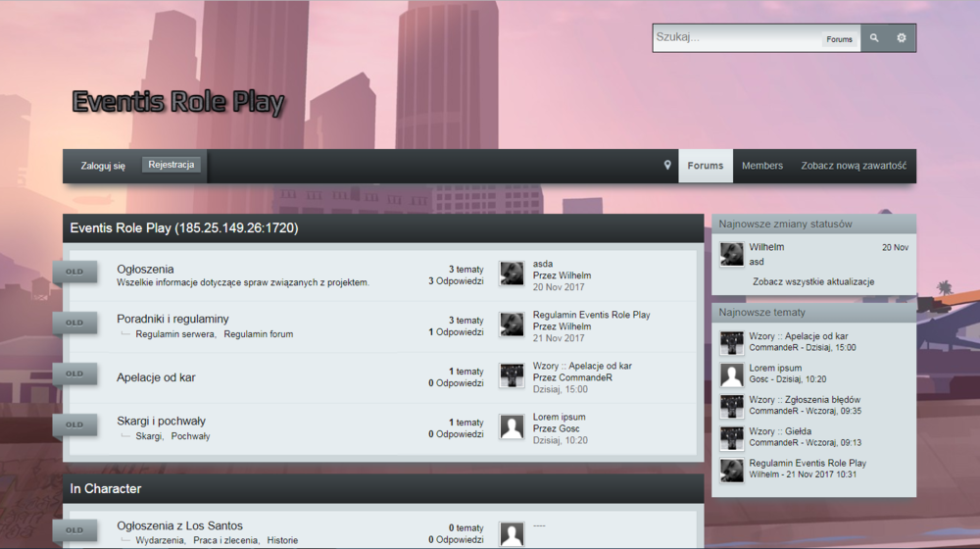Open the Poradniki i regulaminy forum
This screenshot has width=980, height=549.
pyautogui.click(x=172, y=319)
